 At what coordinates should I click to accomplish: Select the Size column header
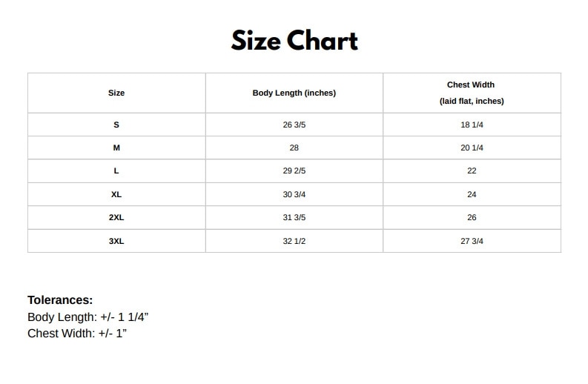[116, 93]
